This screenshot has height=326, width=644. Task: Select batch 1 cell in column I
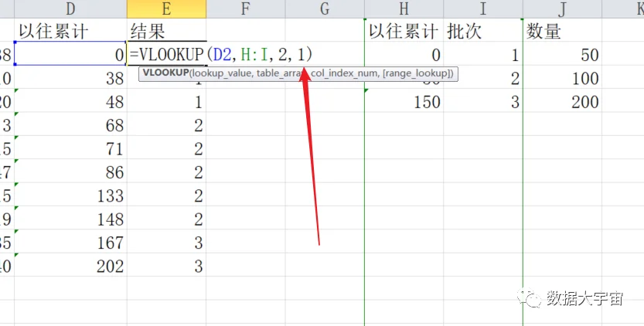(x=483, y=53)
